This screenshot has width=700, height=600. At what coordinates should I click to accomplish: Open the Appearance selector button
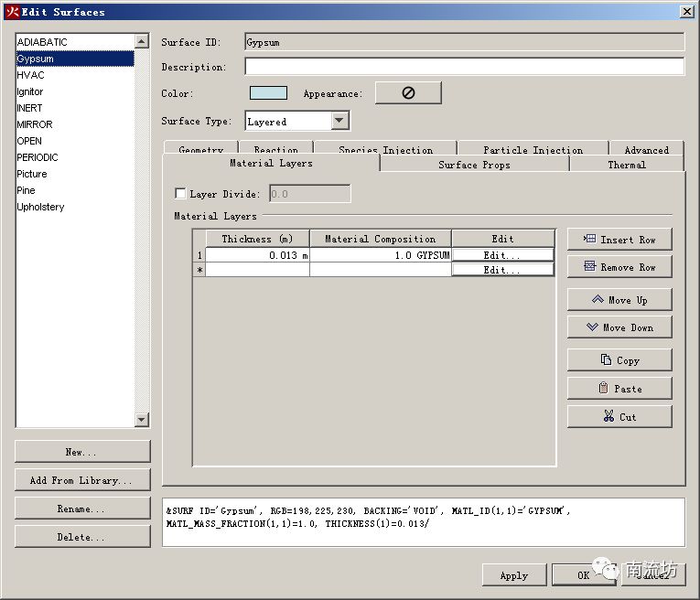tap(408, 93)
